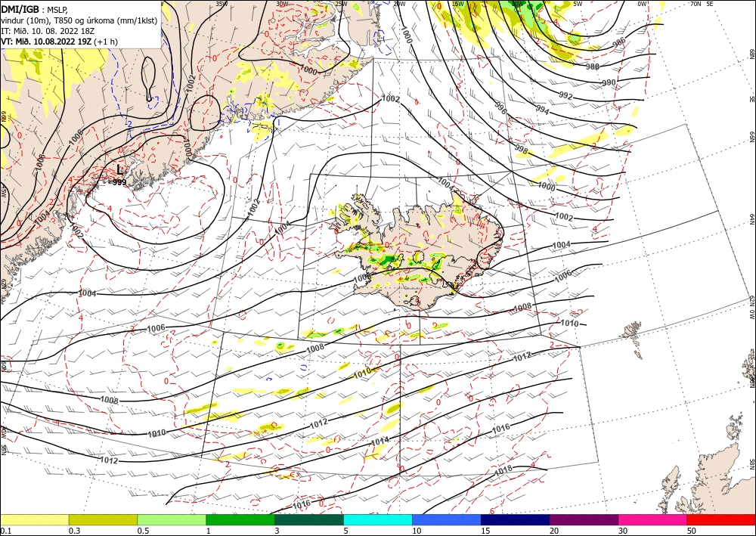Image resolution: width=756 pixels, height=536 pixels.
Task: Select the green 1–3 mm legend swatch
Action: [x=240, y=519]
